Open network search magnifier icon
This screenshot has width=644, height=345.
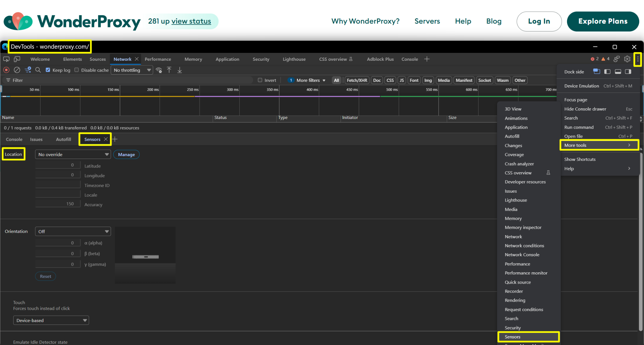(x=38, y=70)
